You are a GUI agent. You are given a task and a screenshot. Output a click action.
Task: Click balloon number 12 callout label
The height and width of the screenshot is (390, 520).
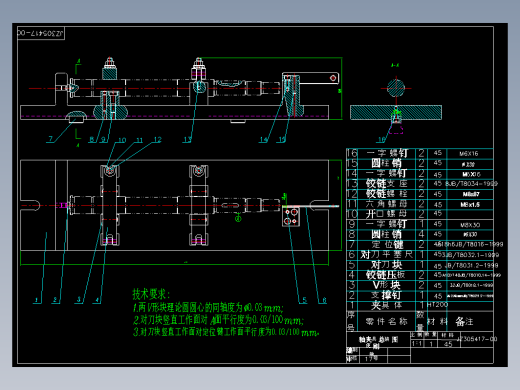pyautogui.click(x=157, y=140)
